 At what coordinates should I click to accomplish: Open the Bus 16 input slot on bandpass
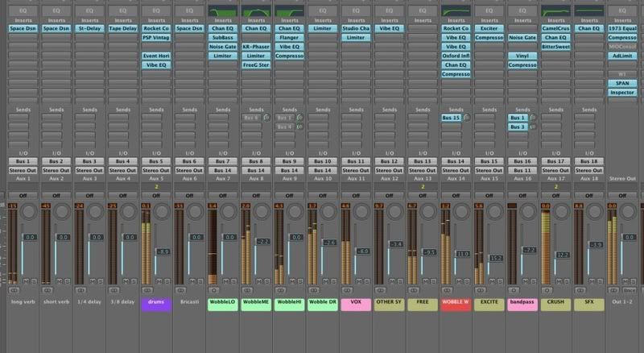click(x=522, y=161)
